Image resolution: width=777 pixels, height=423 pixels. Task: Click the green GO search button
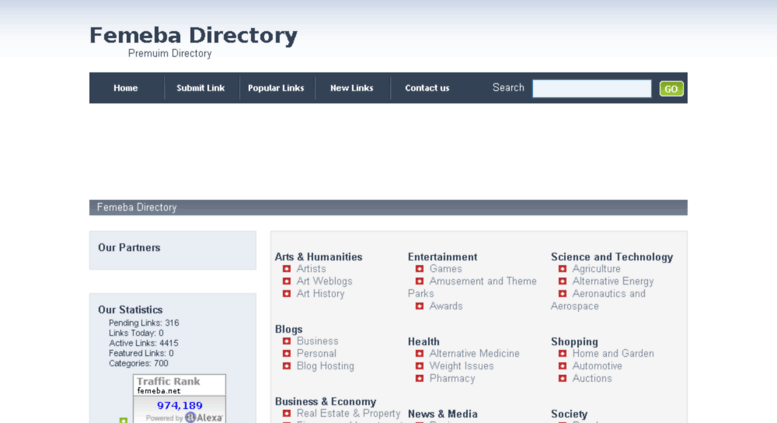pos(671,89)
